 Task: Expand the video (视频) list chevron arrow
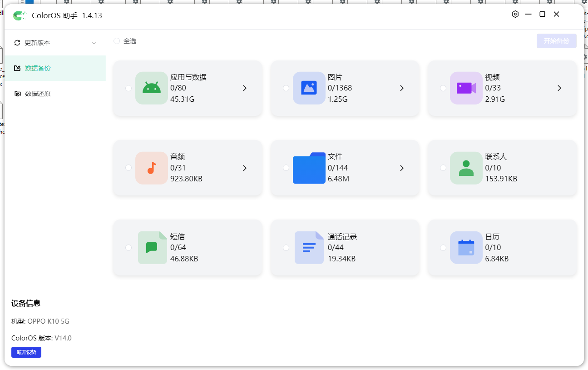coord(559,88)
